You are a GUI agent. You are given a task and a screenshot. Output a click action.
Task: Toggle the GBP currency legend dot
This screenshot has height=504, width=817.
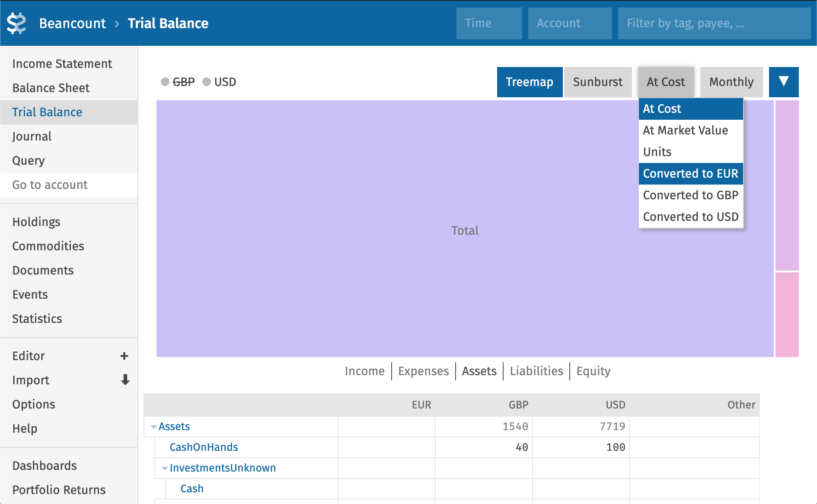pyautogui.click(x=165, y=82)
